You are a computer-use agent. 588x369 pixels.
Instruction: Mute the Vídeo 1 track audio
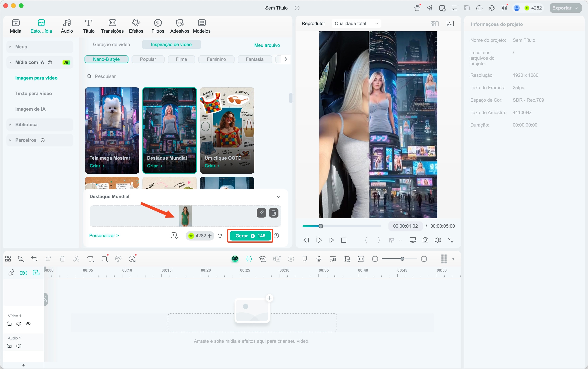(19, 324)
